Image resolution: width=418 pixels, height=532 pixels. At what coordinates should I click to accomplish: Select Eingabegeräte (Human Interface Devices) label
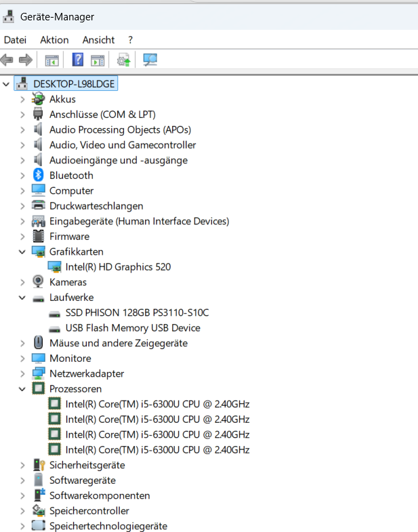coord(140,221)
